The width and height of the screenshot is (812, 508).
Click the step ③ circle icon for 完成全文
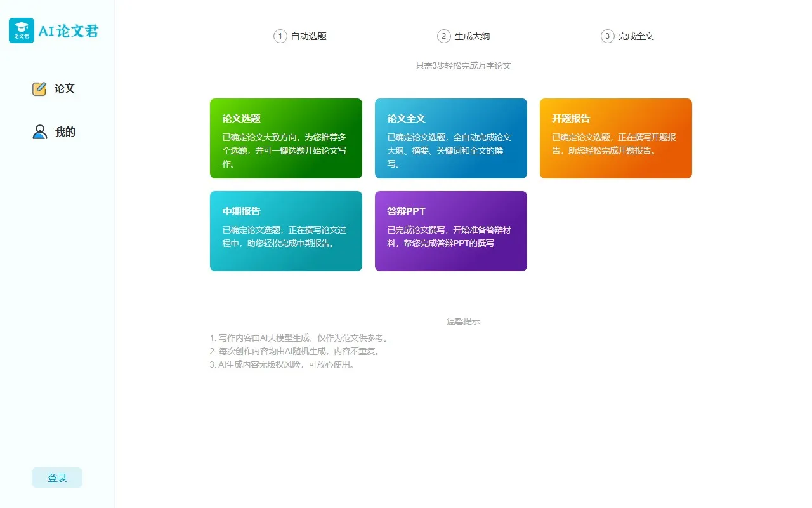[x=606, y=36]
